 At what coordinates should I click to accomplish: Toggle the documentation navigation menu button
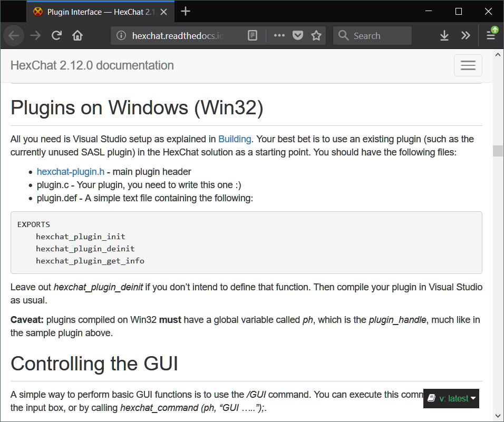(468, 65)
